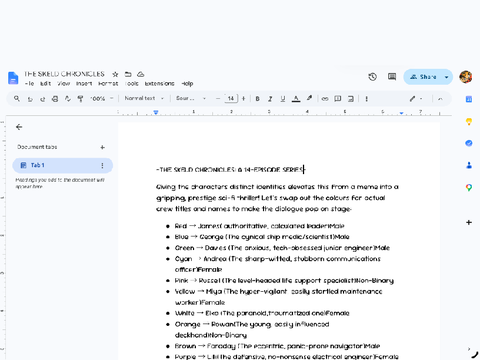Star the document THE SKELD CHRONICLES

(x=115, y=74)
